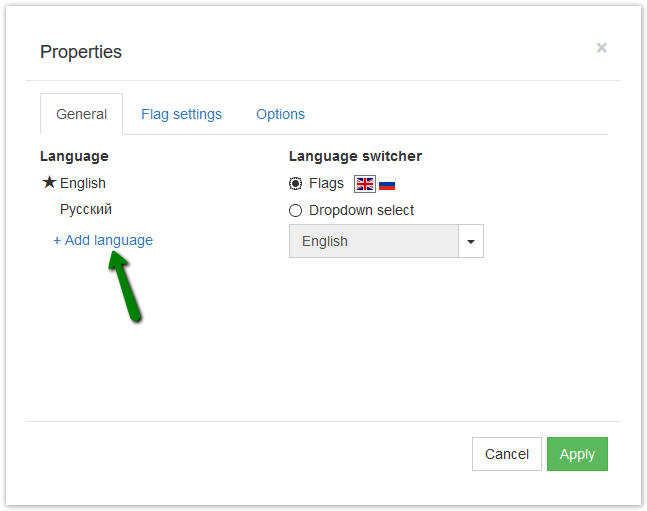Select the Flags radio button
Screen dimensions: 647x511
tap(295, 183)
